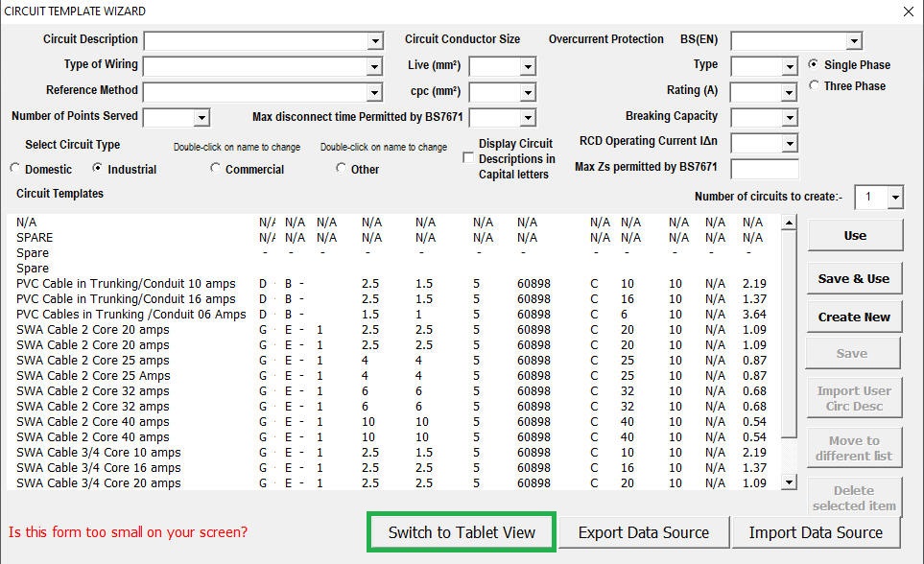The image size is (924, 564).
Task: Choose the Three Phase radio button
Action: (x=815, y=86)
